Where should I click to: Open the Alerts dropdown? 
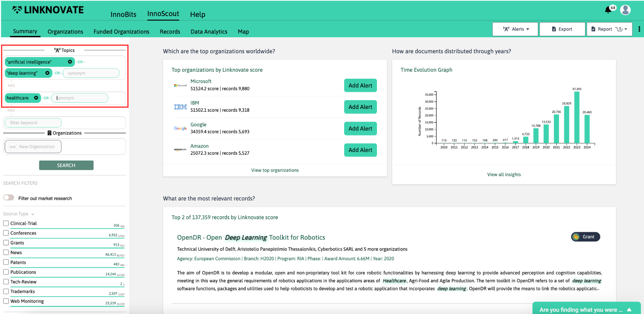515,29
